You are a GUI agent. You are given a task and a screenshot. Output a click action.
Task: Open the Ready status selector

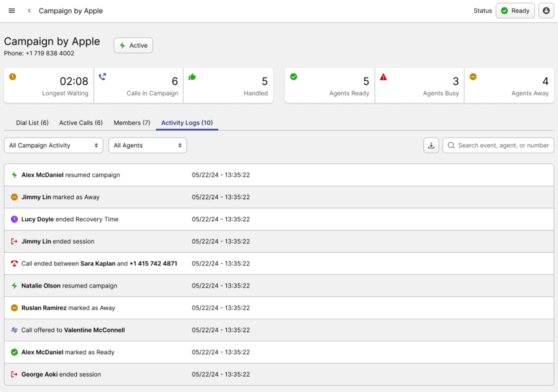coord(515,11)
